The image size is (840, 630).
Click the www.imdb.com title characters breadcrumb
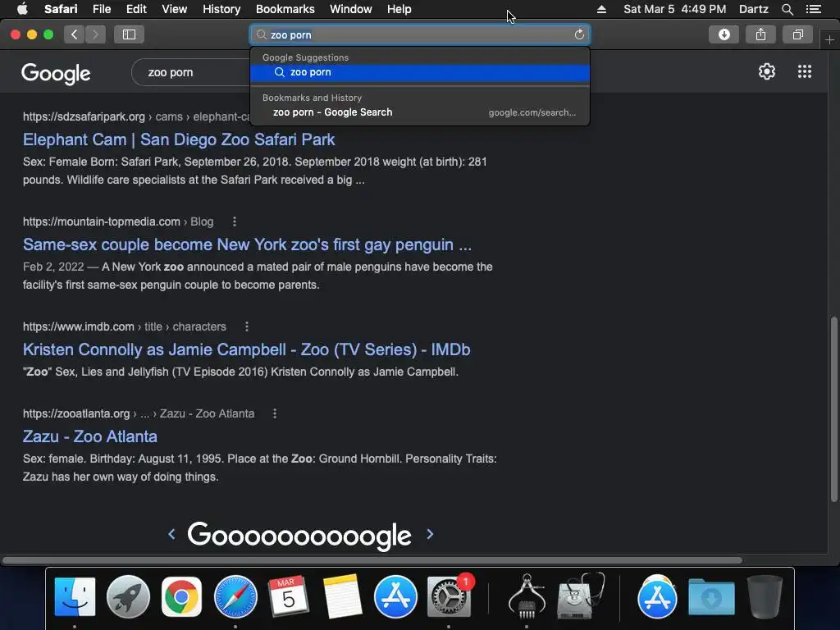point(125,326)
